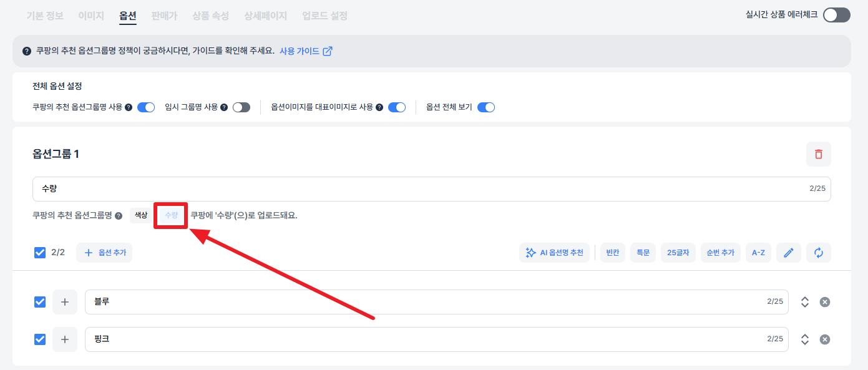Click the 빈칸 button
Viewport: 868px width, 370px height.
point(613,253)
